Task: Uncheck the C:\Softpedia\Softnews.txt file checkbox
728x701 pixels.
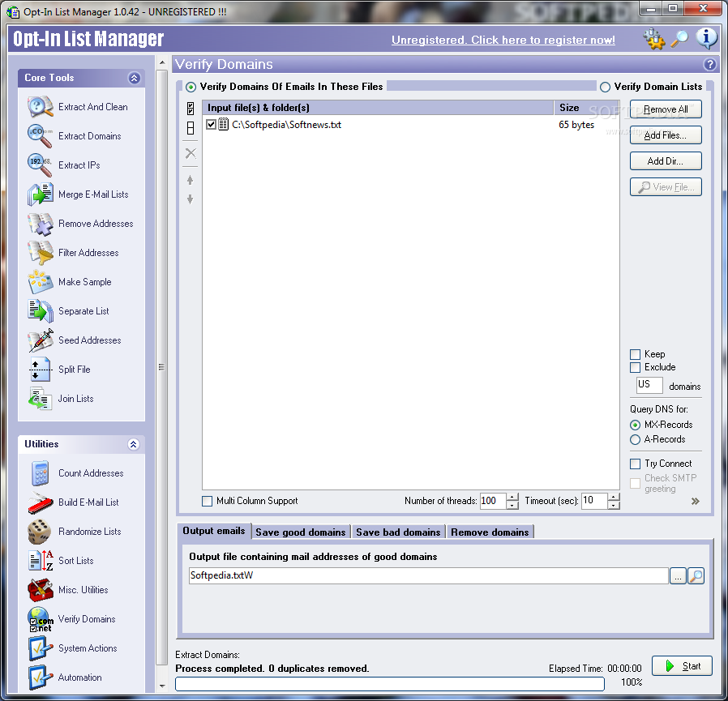Action: pos(211,125)
